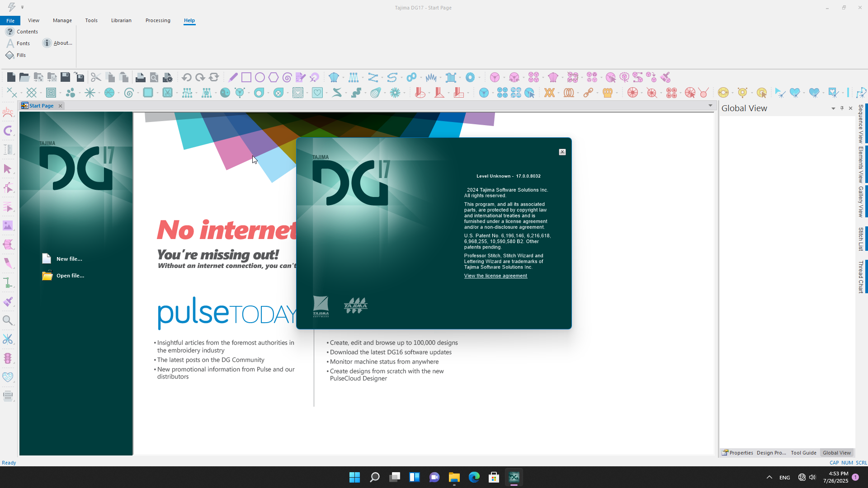Click the Print icon in toolbar

pyautogui.click(x=140, y=77)
